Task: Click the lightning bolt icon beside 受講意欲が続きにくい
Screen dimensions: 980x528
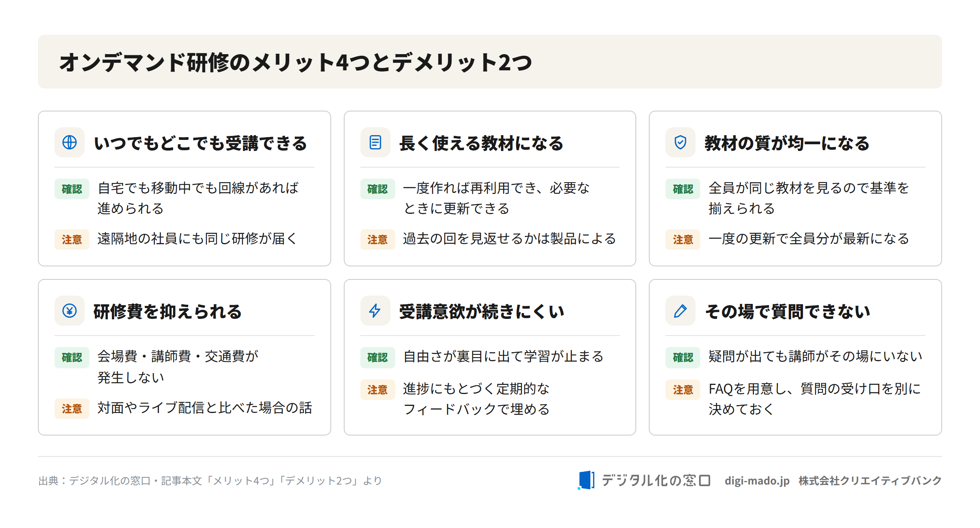Action: (x=375, y=311)
